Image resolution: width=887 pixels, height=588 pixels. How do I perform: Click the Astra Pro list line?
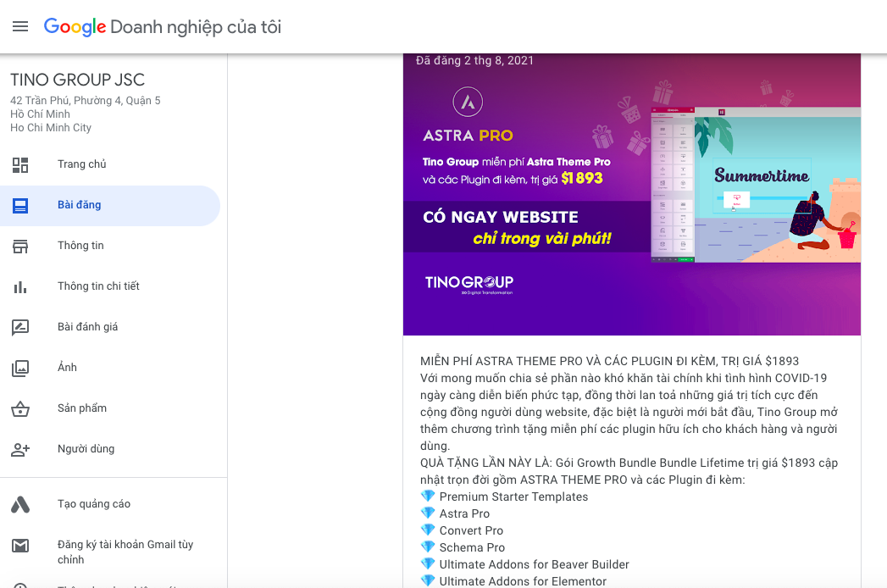click(x=464, y=513)
